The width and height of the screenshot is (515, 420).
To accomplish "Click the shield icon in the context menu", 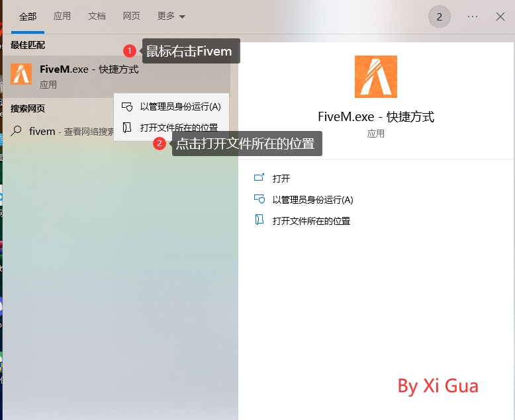I will [x=127, y=106].
